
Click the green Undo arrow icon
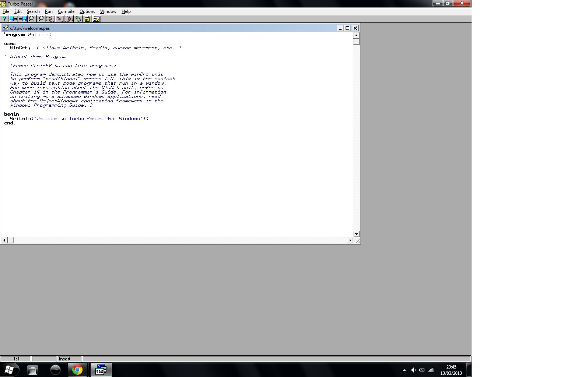[78, 19]
